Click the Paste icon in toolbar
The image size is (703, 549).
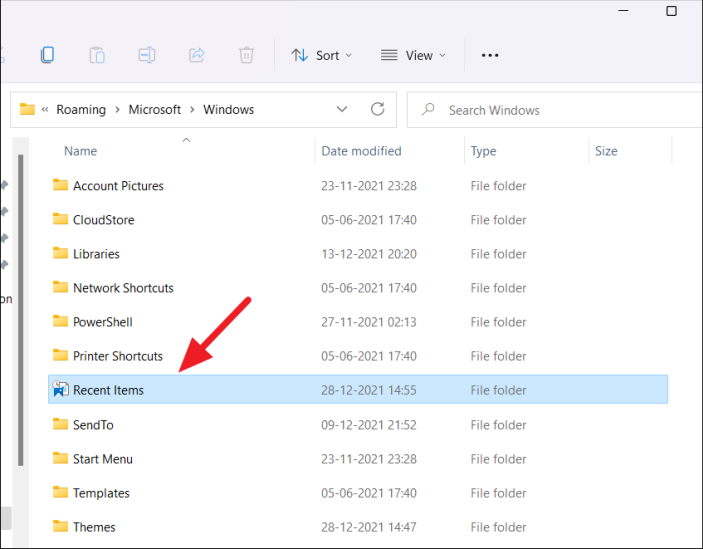(x=97, y=55)
